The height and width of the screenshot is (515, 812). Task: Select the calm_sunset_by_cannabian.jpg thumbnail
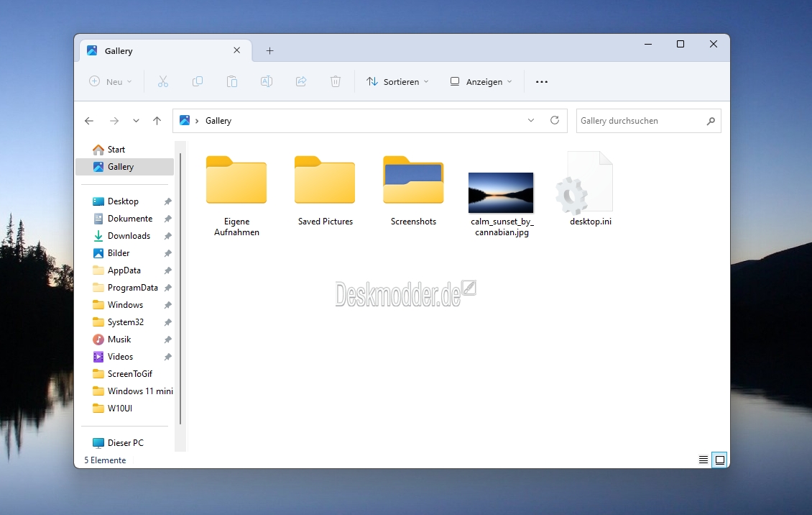(x=501, y=193)
